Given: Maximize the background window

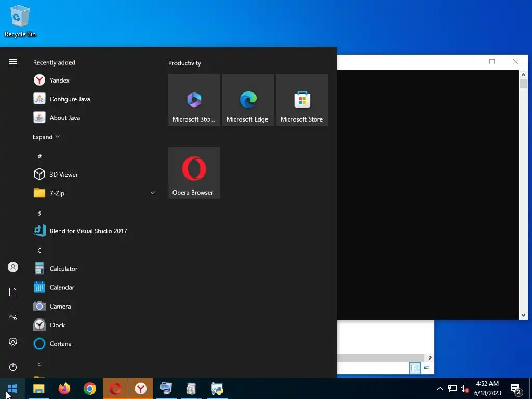Looking at the screenshot, I should (492, 62).
